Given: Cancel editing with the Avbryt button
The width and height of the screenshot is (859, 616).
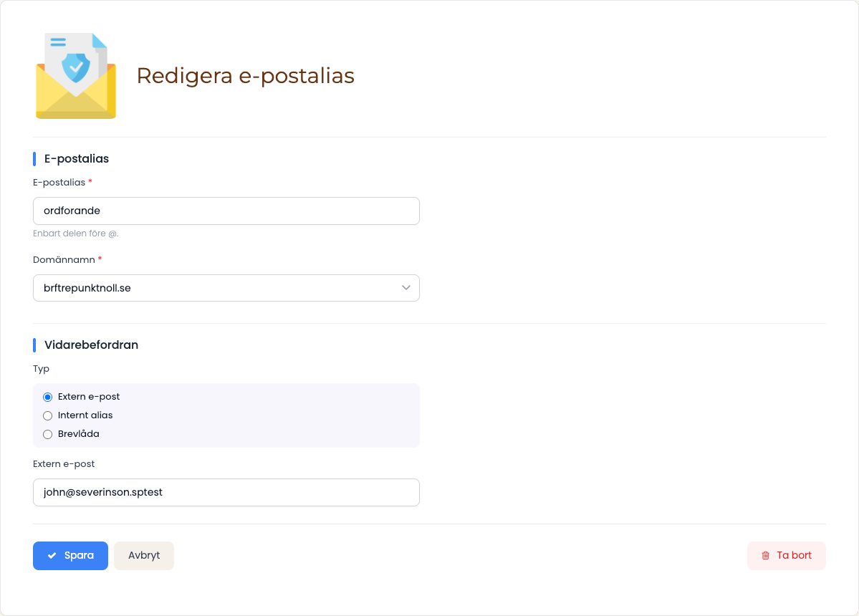Looking at the screenshot, I should [144, 556].
